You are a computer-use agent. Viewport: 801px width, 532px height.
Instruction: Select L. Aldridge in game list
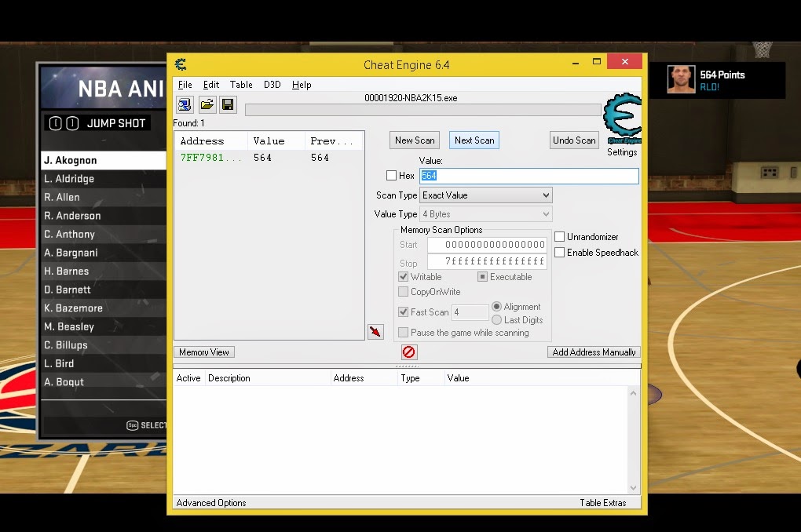point(104,179)
